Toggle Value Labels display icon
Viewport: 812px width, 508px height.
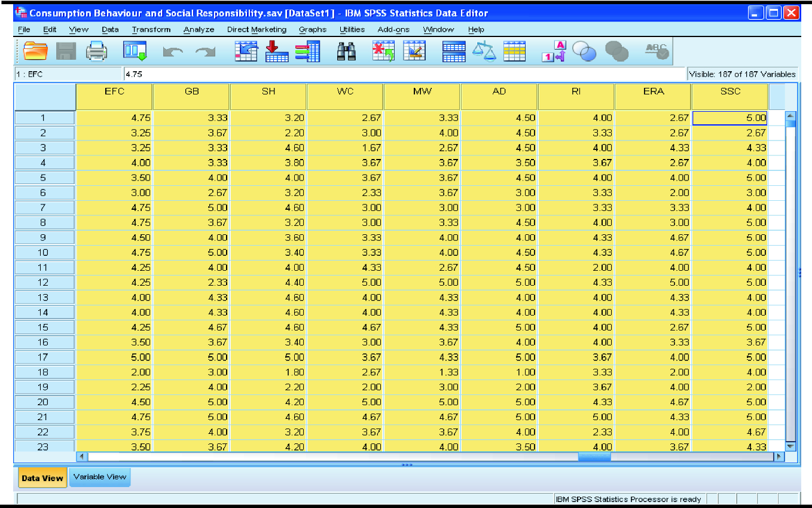coord(554,52)
